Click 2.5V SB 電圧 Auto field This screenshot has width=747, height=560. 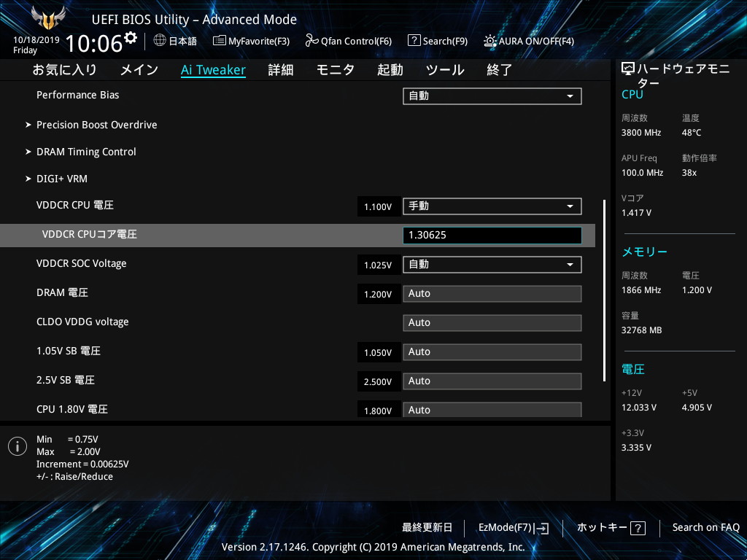point(492,381)
